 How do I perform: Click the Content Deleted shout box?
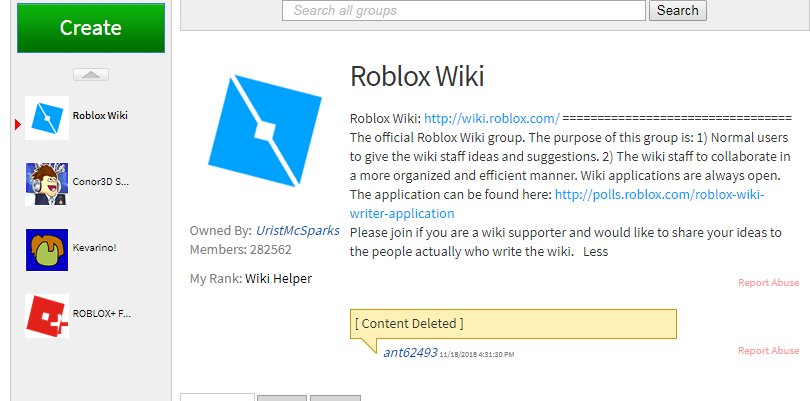point(513,324)
